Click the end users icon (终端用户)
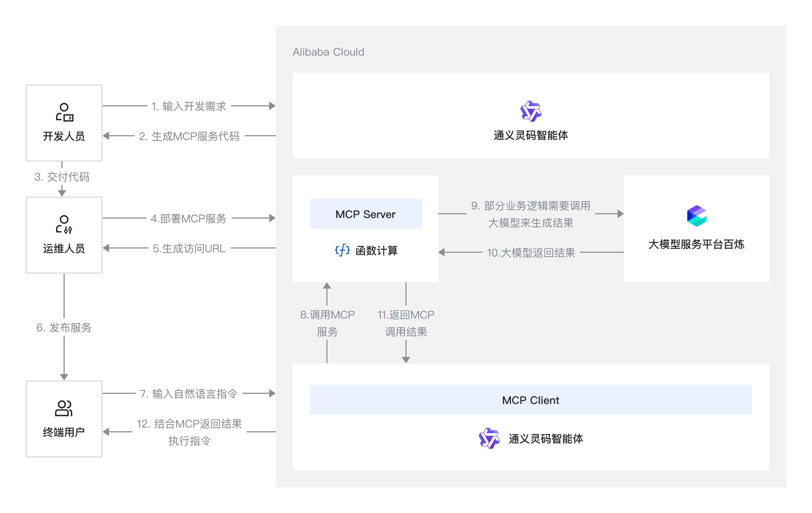This screenshot has width=812, height=513. 63,408
